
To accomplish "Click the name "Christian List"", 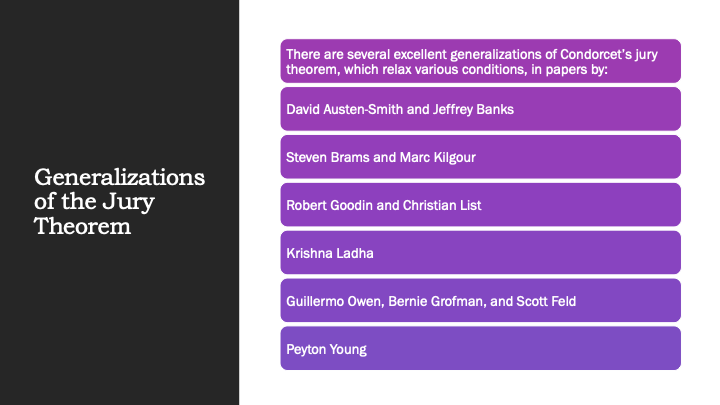I will point(442,205).
